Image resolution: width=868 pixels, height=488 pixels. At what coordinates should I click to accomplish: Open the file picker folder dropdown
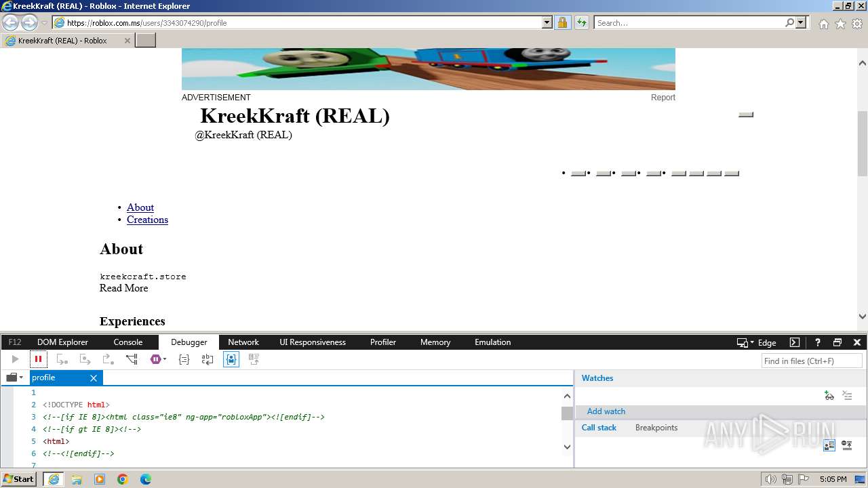[14, 378]
